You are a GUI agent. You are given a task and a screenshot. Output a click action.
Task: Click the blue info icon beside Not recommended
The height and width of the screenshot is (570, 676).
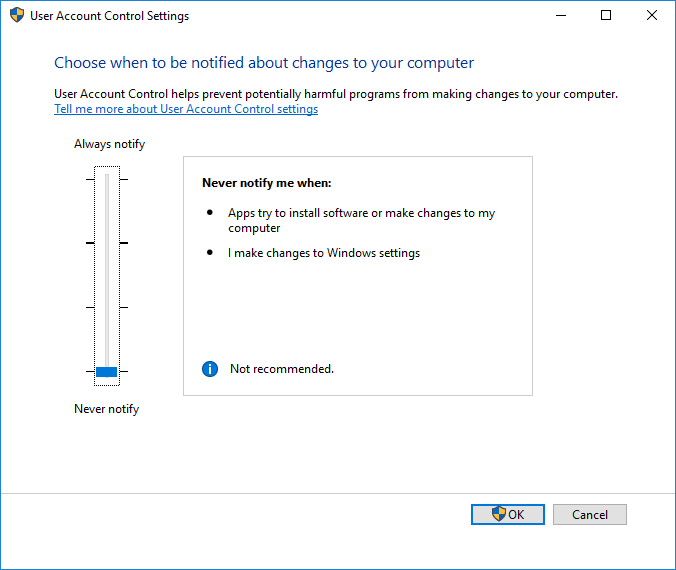[x=210, y=369]
